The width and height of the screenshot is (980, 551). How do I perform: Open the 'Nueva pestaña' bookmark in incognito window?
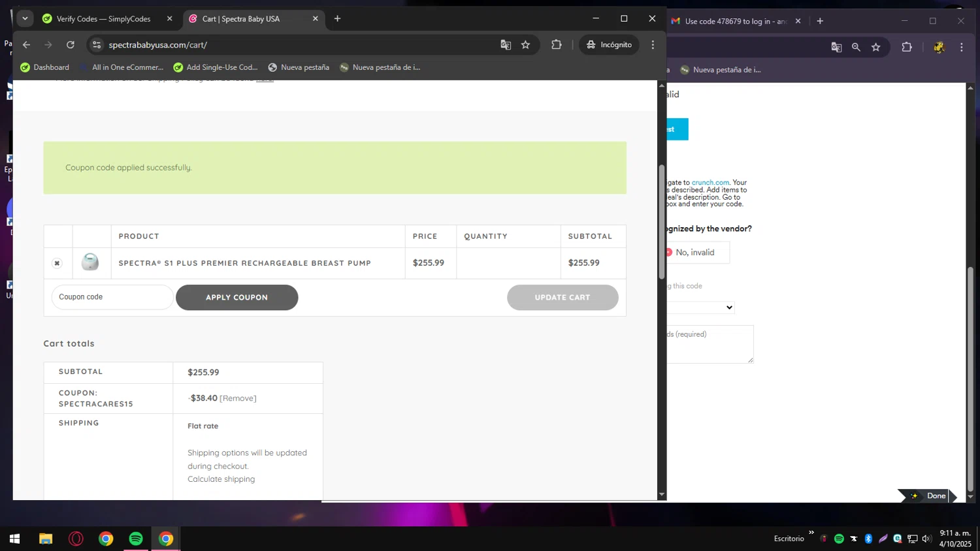pos(299,67)
